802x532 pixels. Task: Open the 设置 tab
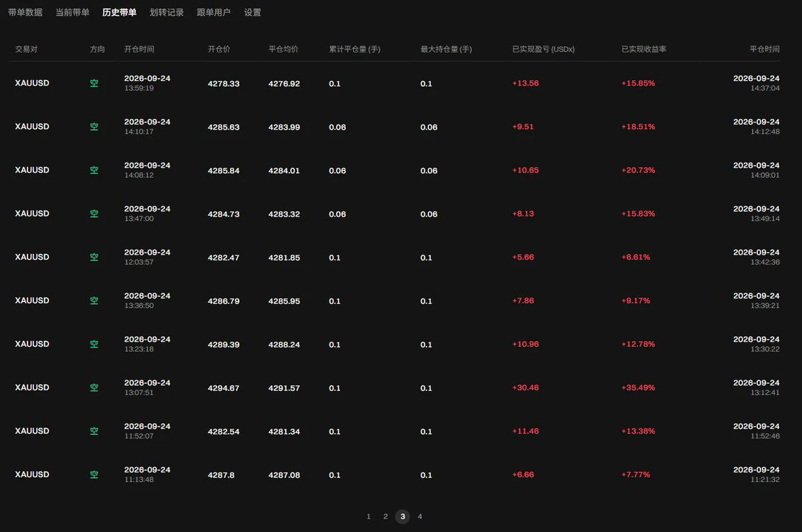253,13
